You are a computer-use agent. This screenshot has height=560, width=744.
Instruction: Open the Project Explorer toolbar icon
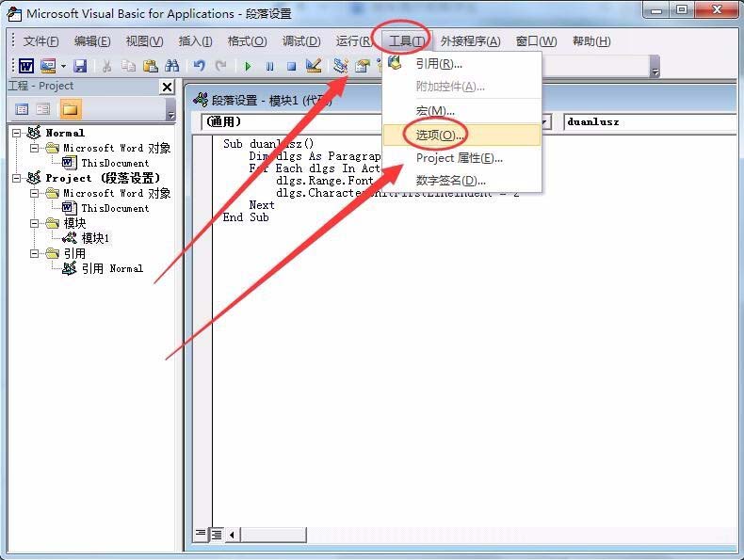pos(340,66)
